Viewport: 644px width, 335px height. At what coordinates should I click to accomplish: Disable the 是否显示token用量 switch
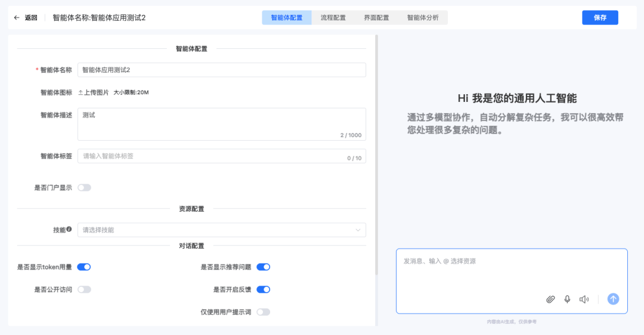[x=84, y=267]
